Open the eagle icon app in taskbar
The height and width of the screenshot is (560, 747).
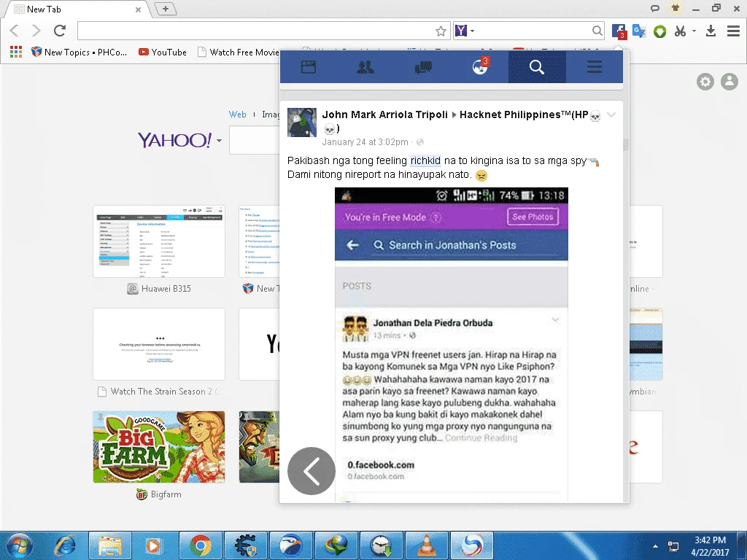(290, 545)
